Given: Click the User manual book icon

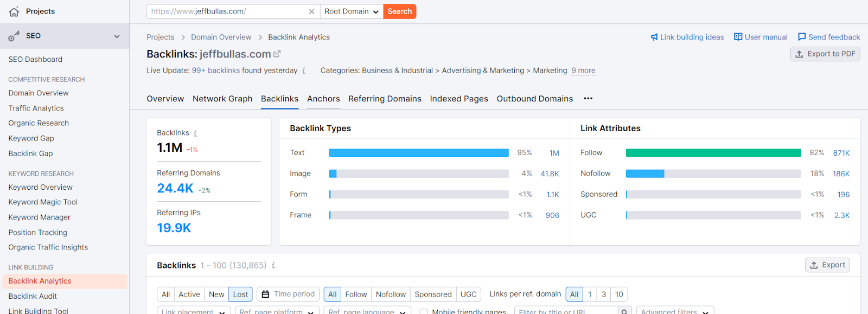Looking at the screenshot, I should [x=738, y=37].
